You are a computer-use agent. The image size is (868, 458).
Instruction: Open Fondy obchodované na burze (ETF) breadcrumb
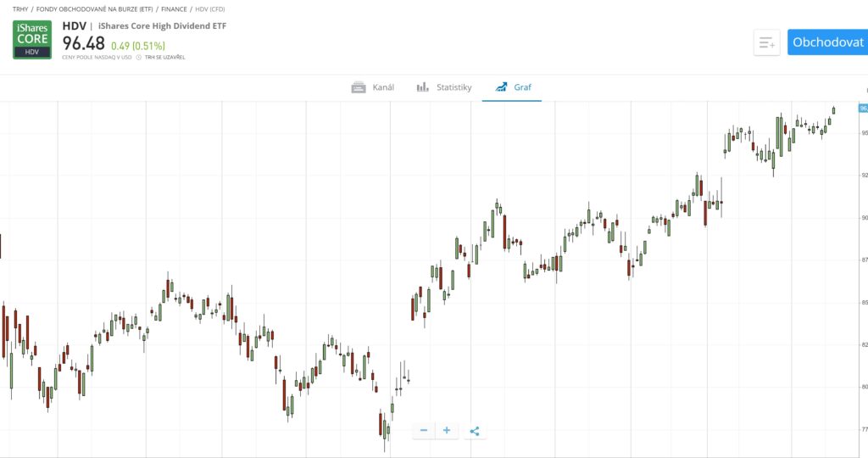[x=95, y=8]
